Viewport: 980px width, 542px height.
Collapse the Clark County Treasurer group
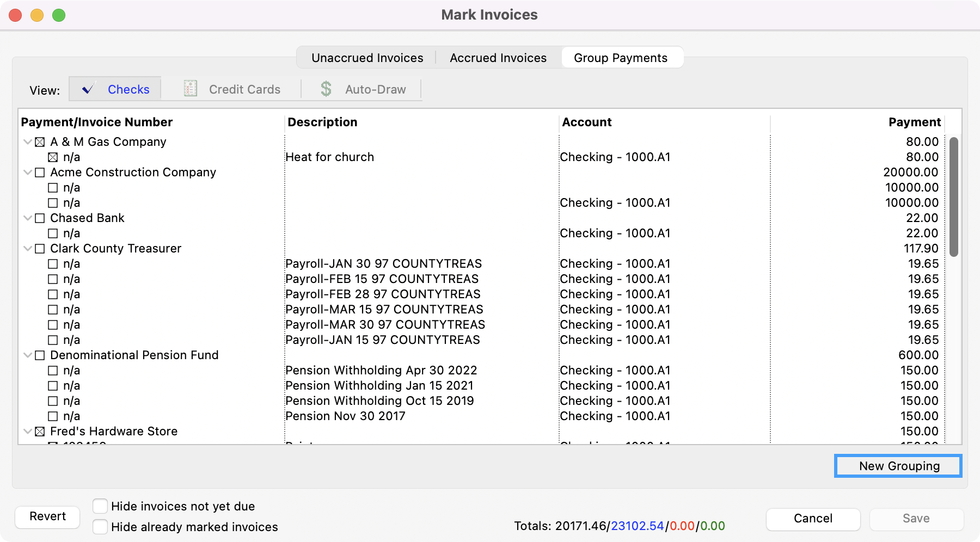pyautogui.click(x=28, y=249)
